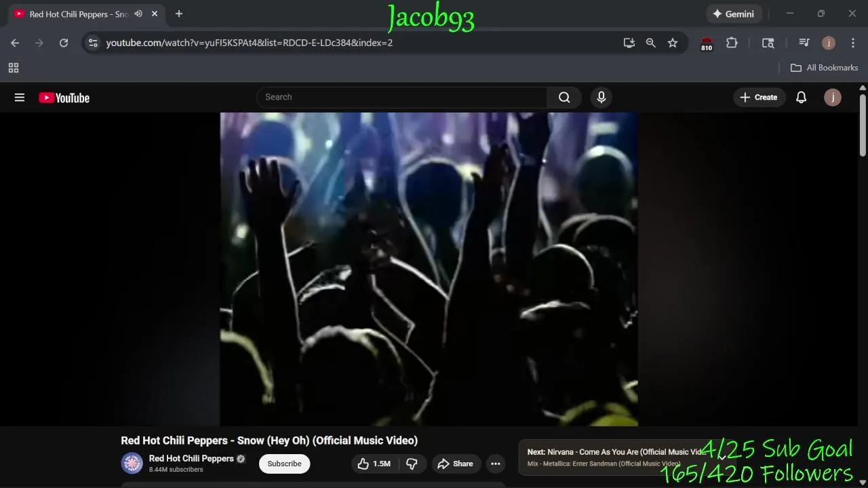Open the apps grid in bookmarks bar
The height and width of the screenshot is (488, 868).
(14, 68)
